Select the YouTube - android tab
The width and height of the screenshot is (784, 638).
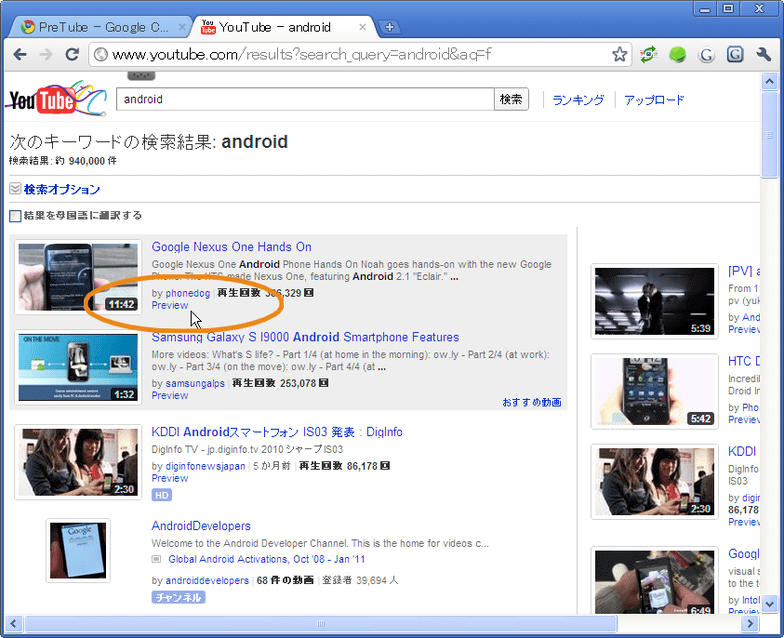click(283, 27)
